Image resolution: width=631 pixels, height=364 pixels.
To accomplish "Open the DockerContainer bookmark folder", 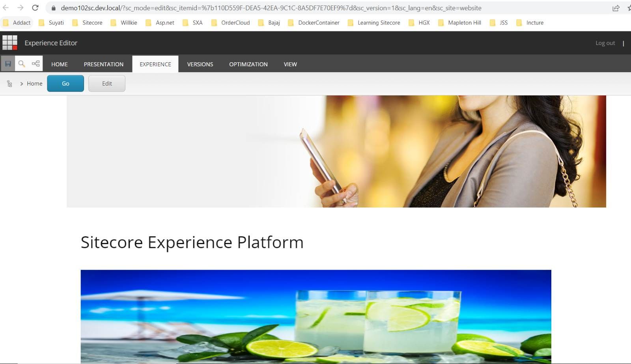I will pos(314,23).
